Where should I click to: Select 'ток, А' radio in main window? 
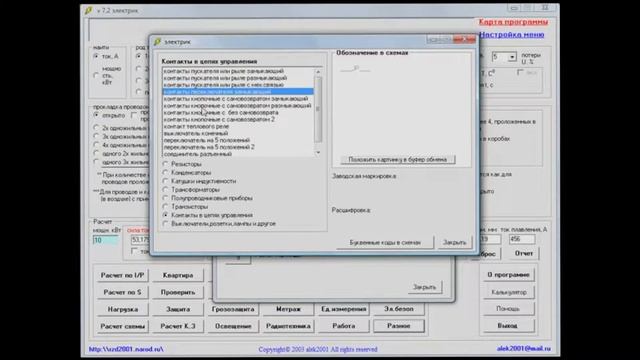pos(96,56)
